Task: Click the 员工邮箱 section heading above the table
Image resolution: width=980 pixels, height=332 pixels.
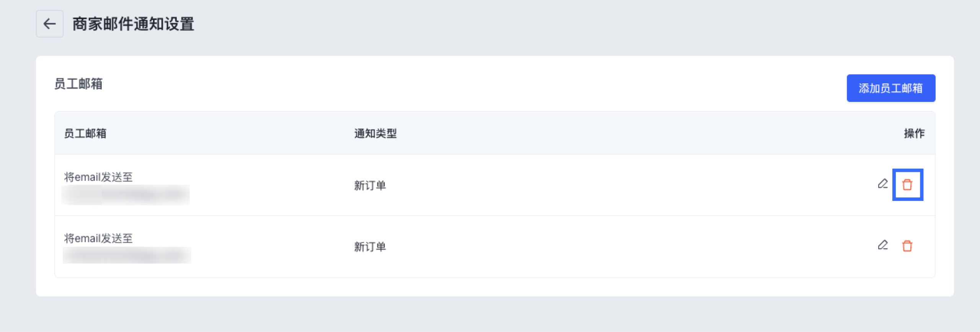Action: pos(78,84)
